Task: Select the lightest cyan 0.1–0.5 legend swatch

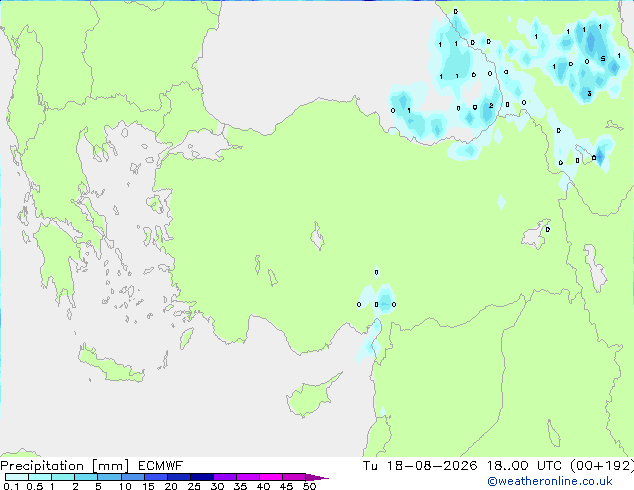Action: coord(17,477)
